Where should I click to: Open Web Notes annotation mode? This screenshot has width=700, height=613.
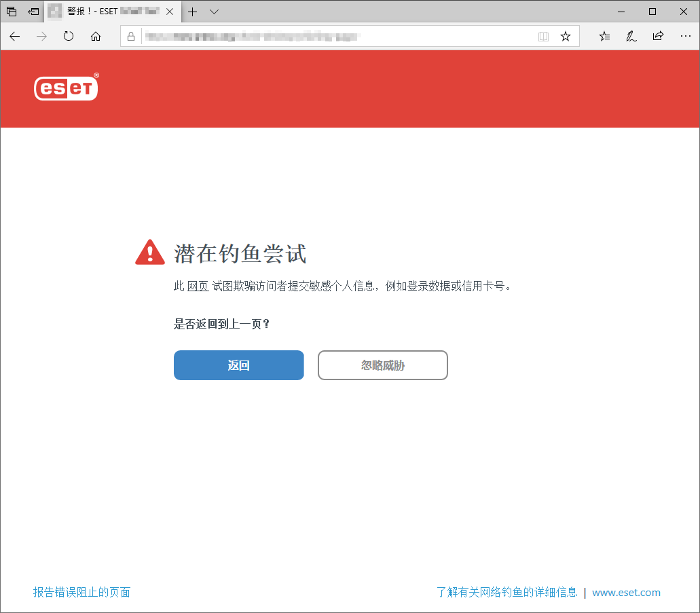point(631,37)
